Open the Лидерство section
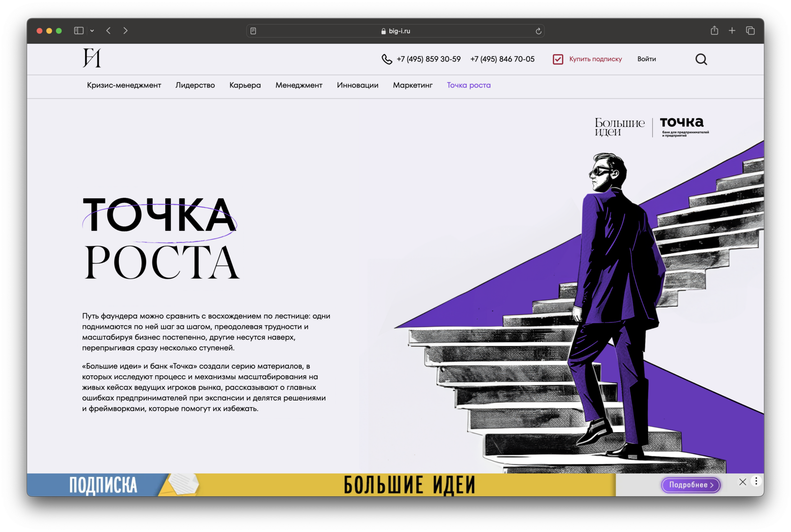This screenshot has width=791, height=532. pyautogui.click(x=195, y=85)
